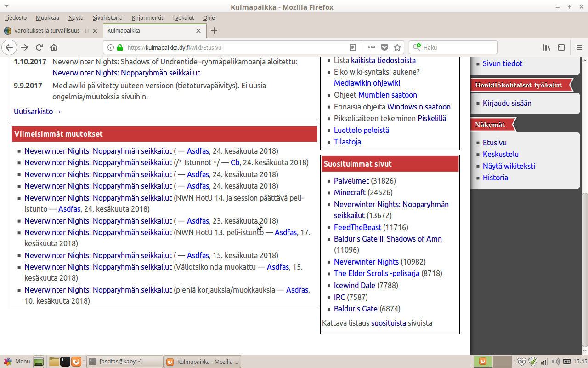Show the desktop from the panel
Viewport: 588px width, 368px height.
point(39,362)
